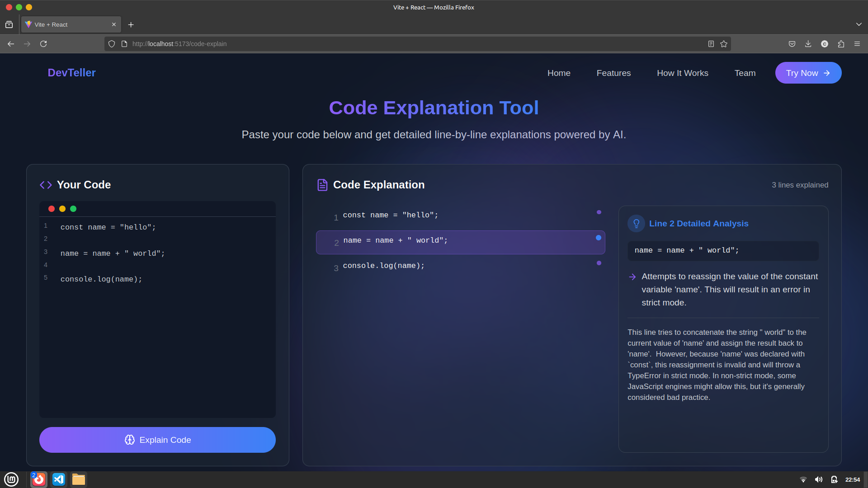This screenshot has width=868, height=488.
Task: Open the Firefox extensions puzzle icon
Action: click(x=841, y=44)
